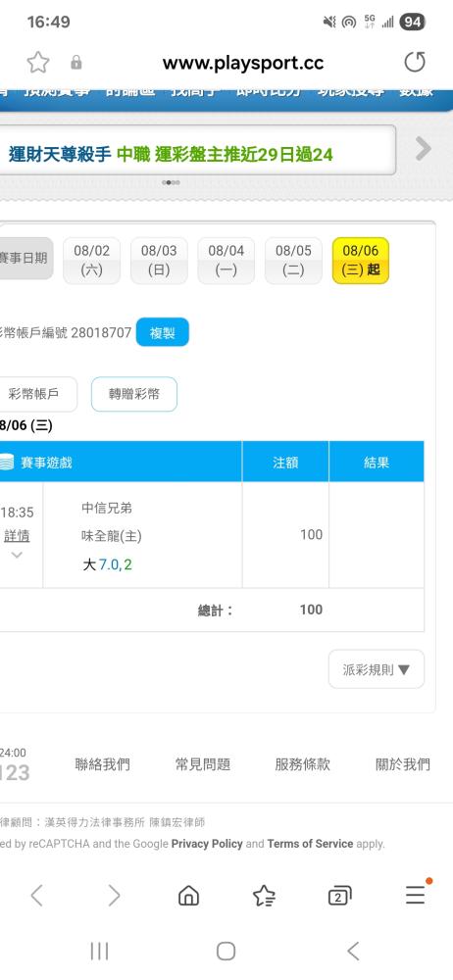Image resolution: width=453 pixels, height=980 pixels.
Task: Navigate back with browser back arrow
Action: tap(37, 896)
